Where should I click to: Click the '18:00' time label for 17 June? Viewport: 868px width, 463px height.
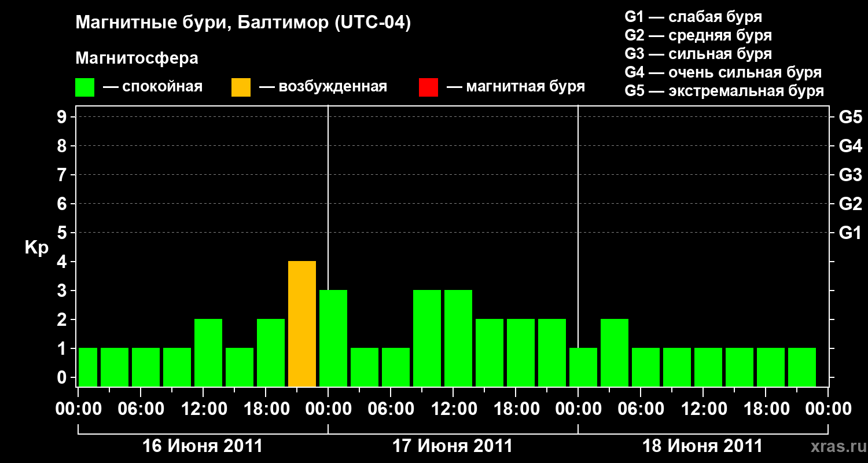pos(516,409)
